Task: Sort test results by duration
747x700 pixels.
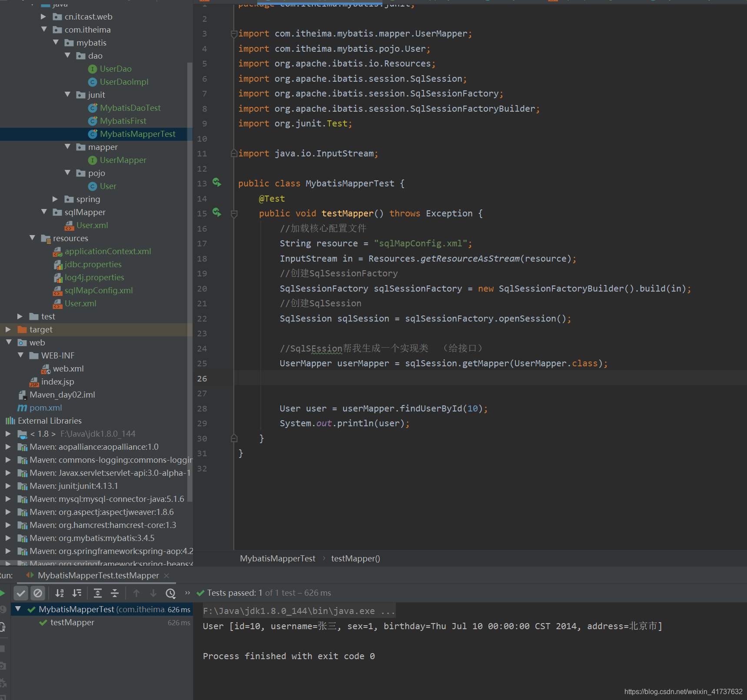Action: (77, 593)
